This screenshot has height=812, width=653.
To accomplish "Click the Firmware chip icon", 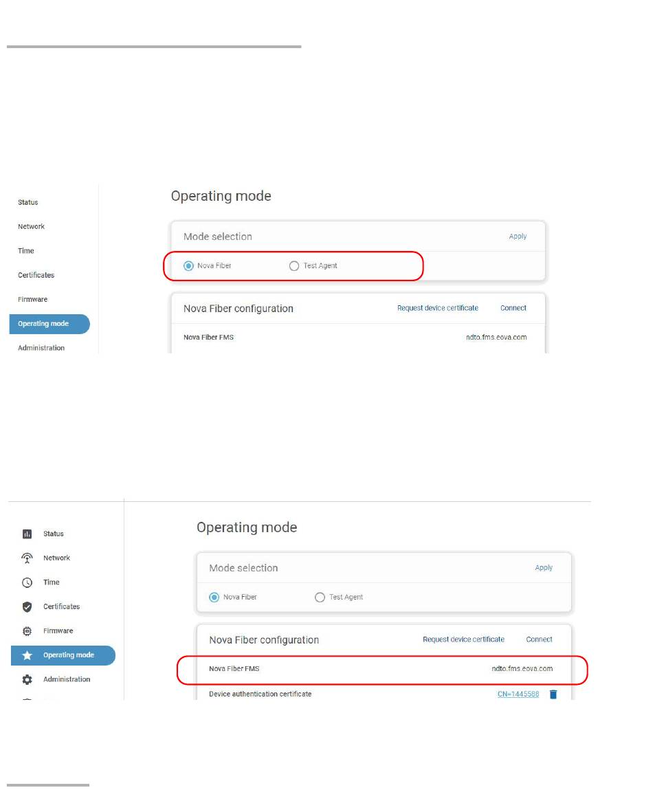I will click(27, 631).
